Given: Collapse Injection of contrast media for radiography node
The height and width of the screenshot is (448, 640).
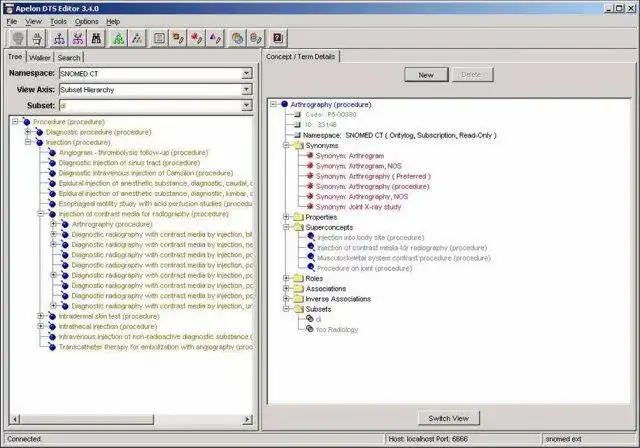Looking at the screenshot, I should (x=41, y=213).
